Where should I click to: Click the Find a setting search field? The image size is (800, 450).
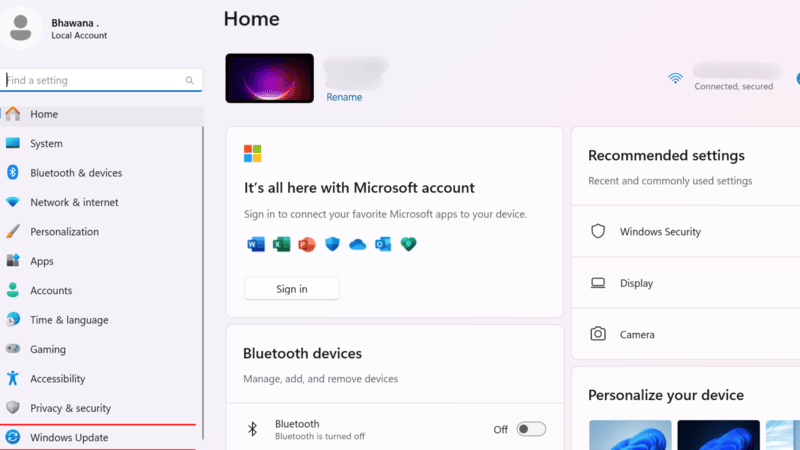(101, 80)
